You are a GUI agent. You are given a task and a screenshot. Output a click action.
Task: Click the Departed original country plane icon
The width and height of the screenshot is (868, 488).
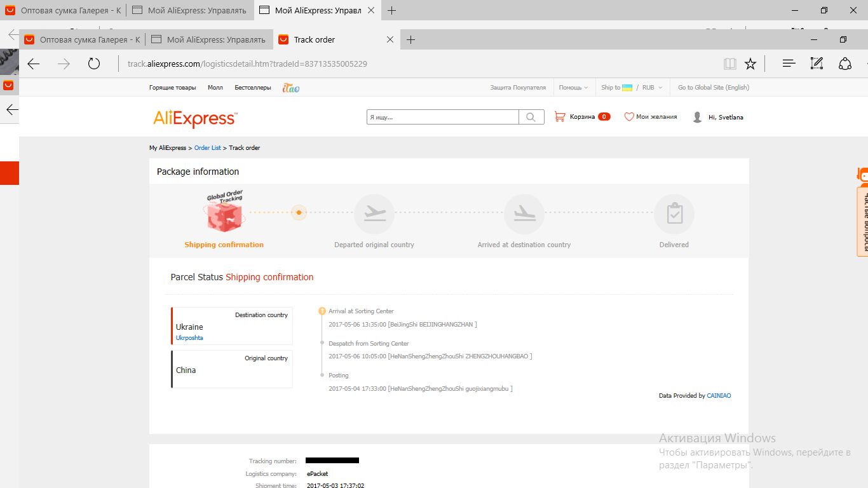click(x=374, y=214)
